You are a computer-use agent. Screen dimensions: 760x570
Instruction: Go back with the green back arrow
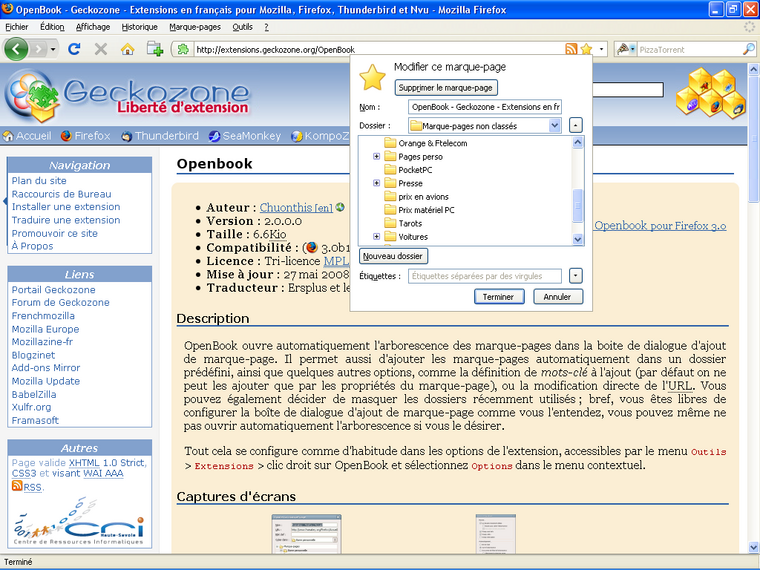pos(16,49)
